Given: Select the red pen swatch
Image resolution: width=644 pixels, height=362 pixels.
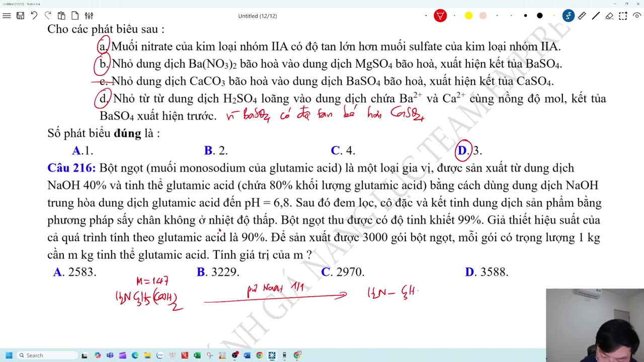Looking at the screenshot, I should [x=440, y=16].
